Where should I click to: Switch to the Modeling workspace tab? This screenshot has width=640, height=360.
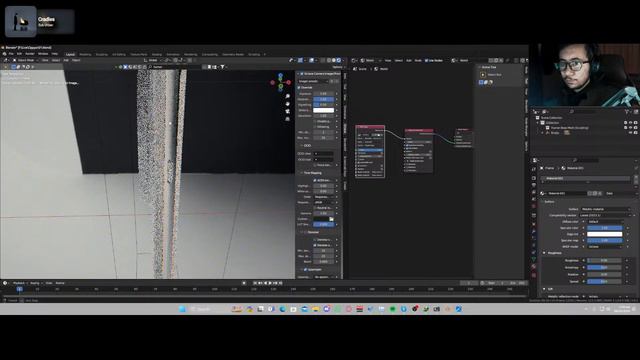[x=85, y=54]
